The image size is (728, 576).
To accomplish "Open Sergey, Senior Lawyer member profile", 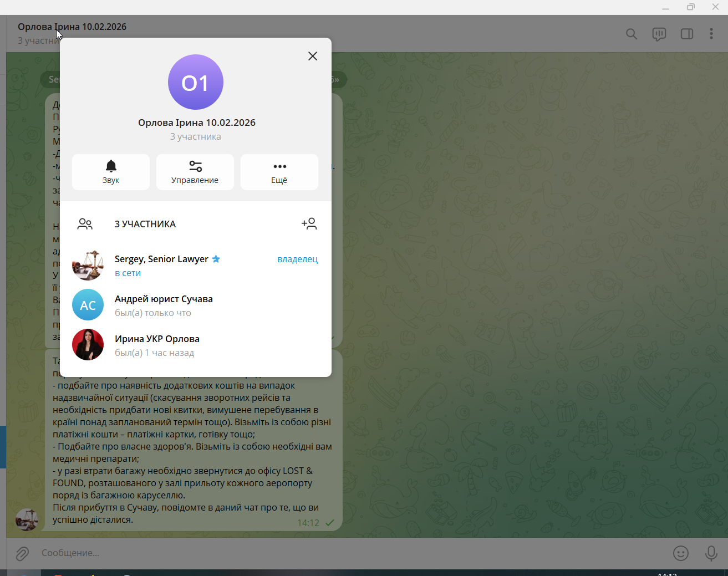I will point(196,266).
